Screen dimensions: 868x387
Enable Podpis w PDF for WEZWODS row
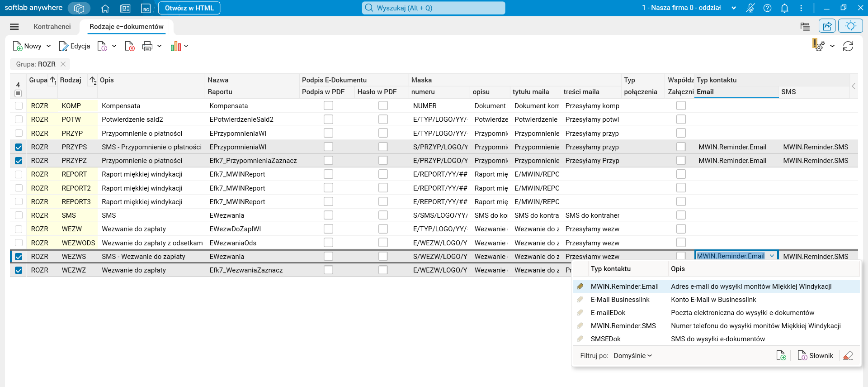(x=329, y=243)
